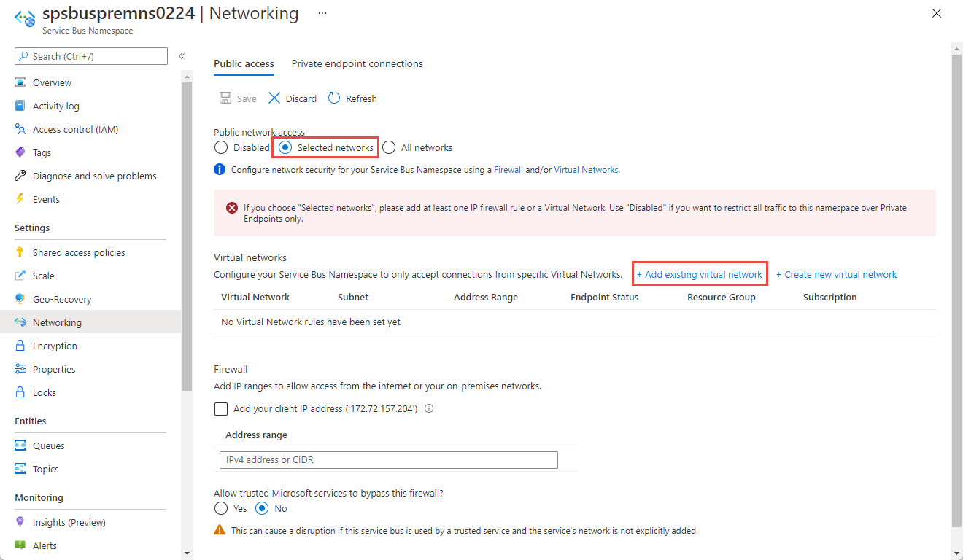
Task: Go to Geo-Recovery settings
Action: 62,299
